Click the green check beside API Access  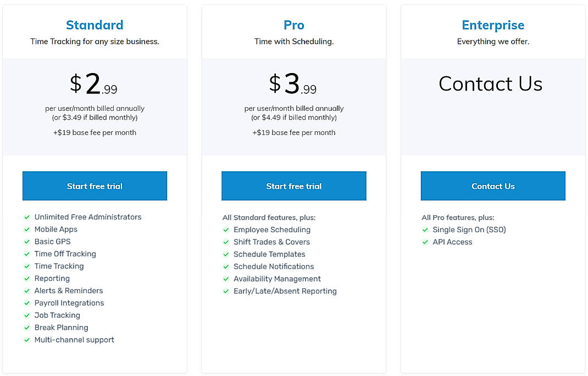(425, 242)
